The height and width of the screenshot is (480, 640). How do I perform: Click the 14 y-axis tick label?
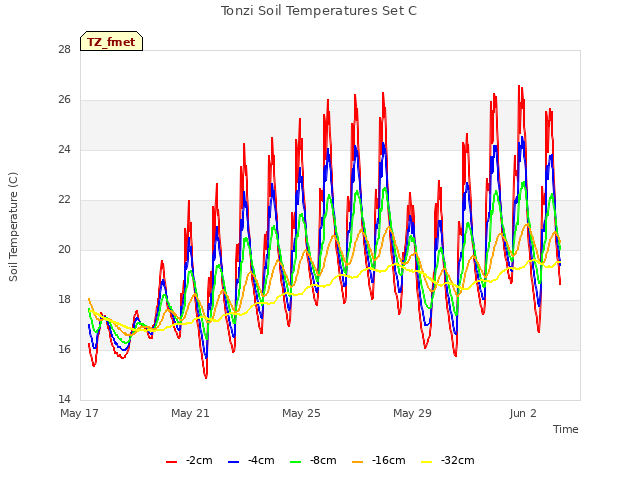(64, 399)
